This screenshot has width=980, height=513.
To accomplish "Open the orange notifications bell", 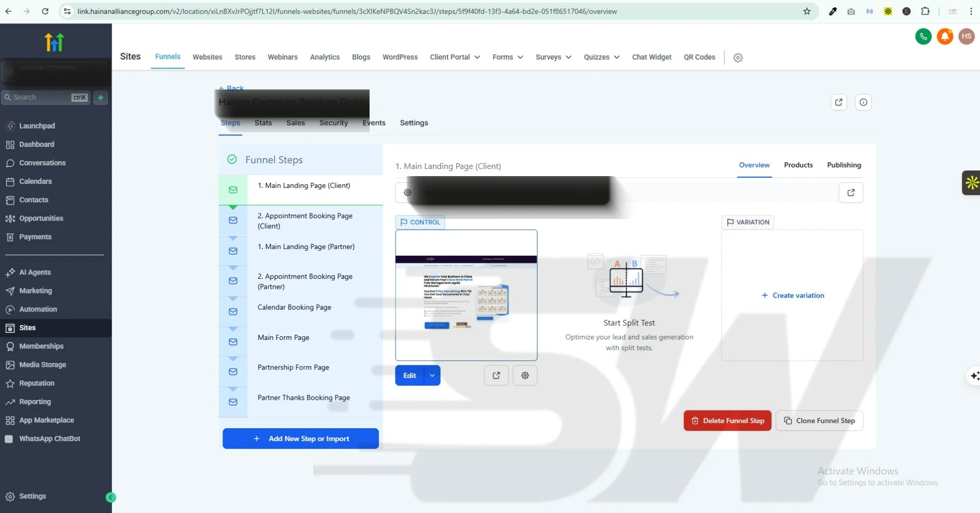I will [x=945, y=36].
